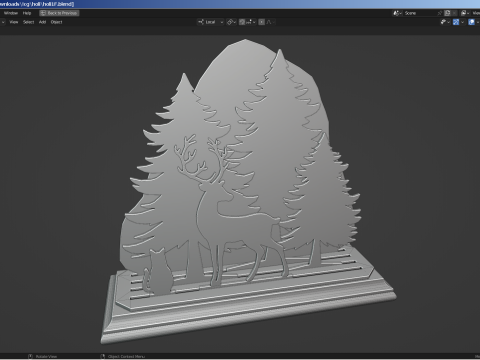Toggle viewport overlays icon
This screenshot has width=480, height=360.
tap(471, 22)
